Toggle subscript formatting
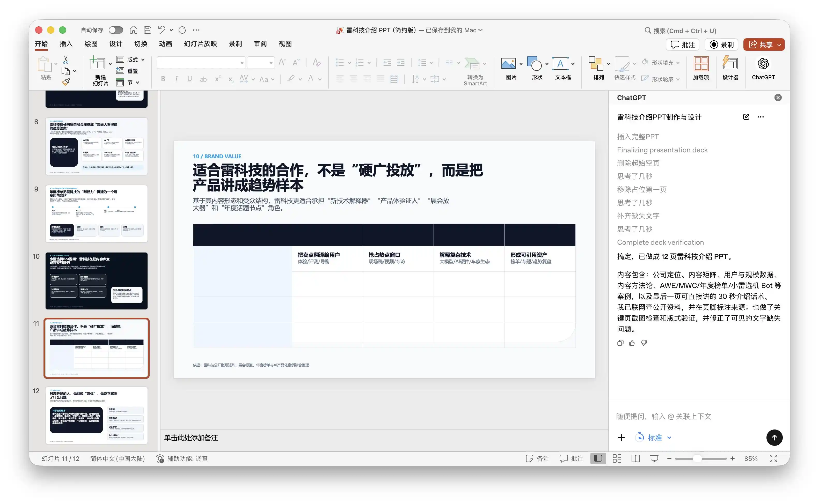The height and width of the screenshot is (504, 819). tap(231, 79)
